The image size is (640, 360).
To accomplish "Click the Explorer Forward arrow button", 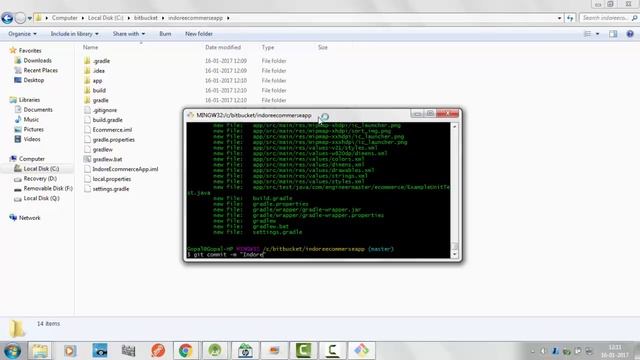I will [20, 18].
